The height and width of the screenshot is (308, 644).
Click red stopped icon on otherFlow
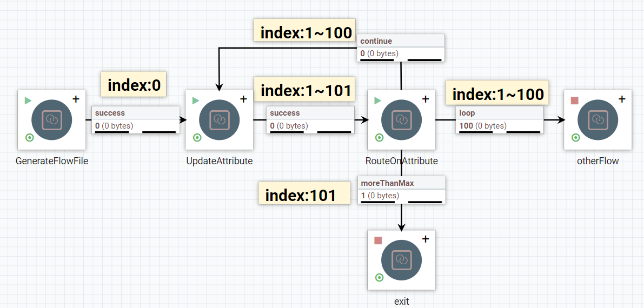click(x=575, y=101)
